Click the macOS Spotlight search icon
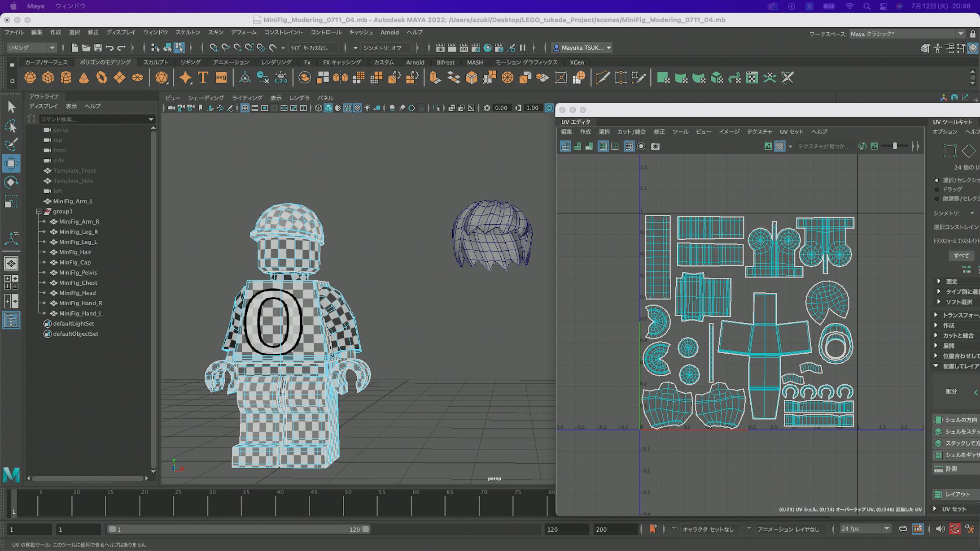Viewport: 980px width, 551px height. click(866, 6)
